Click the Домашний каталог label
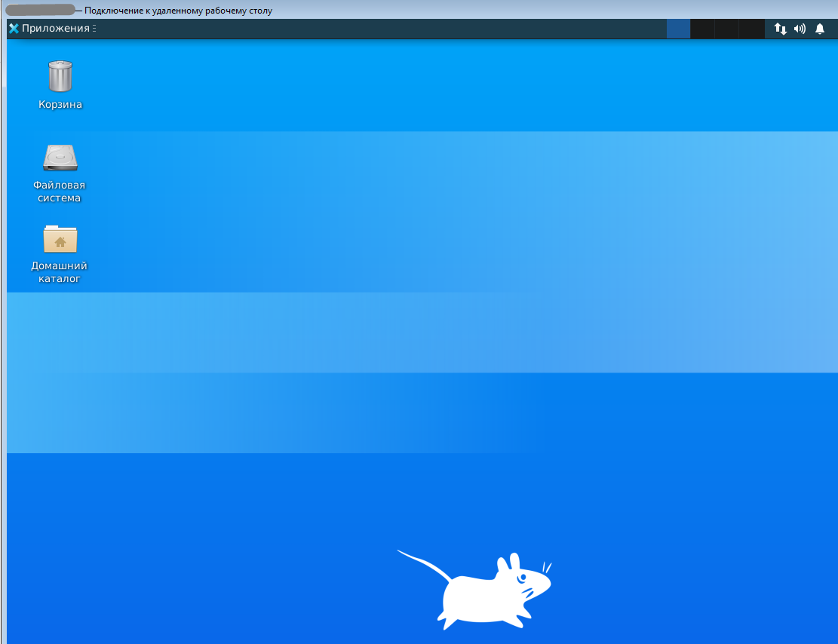838x644 pixels. [60, 272]
